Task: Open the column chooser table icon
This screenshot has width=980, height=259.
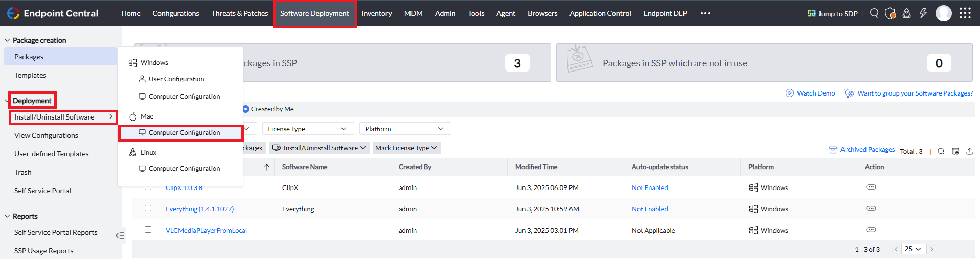Action: click(x=955, y=151)
